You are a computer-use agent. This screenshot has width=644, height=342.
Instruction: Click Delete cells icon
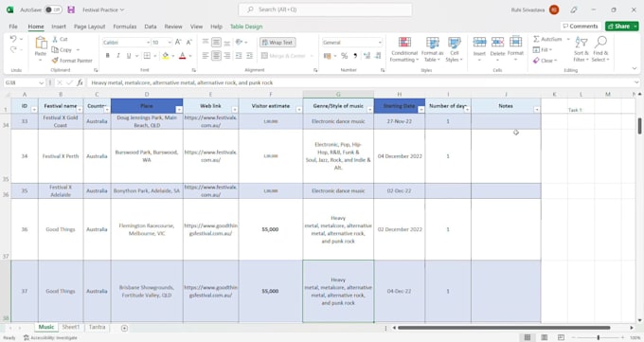(497, 42)
